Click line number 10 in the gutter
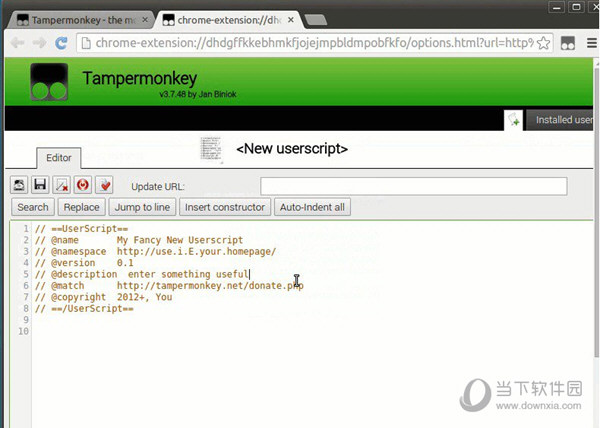The height and width of the screenshot is (428, 600). click(23, 331)
